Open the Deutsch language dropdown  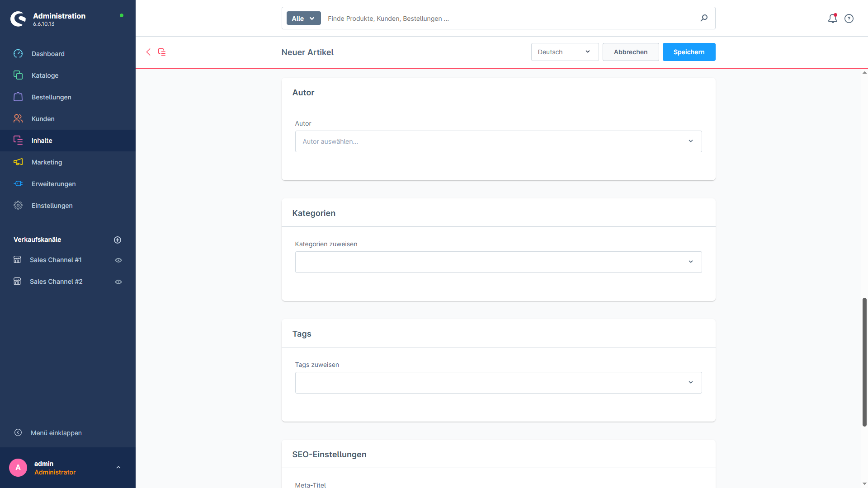[x=565, y=52]
